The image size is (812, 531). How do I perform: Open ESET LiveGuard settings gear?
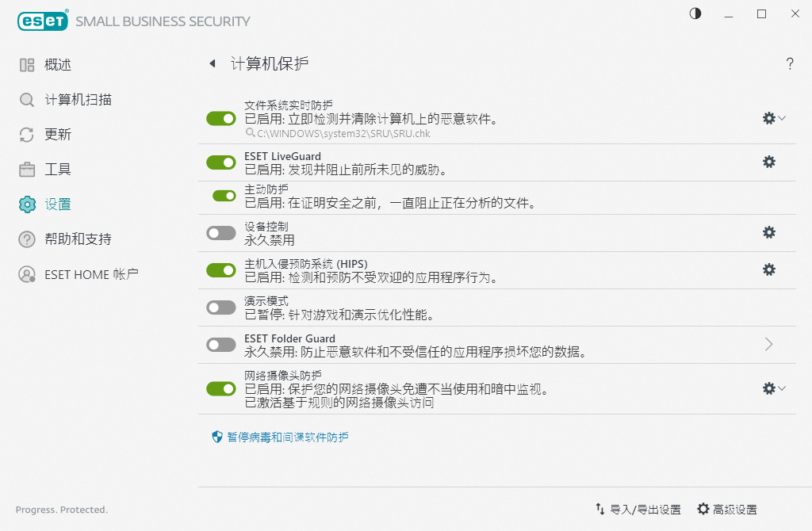(768, 162)
